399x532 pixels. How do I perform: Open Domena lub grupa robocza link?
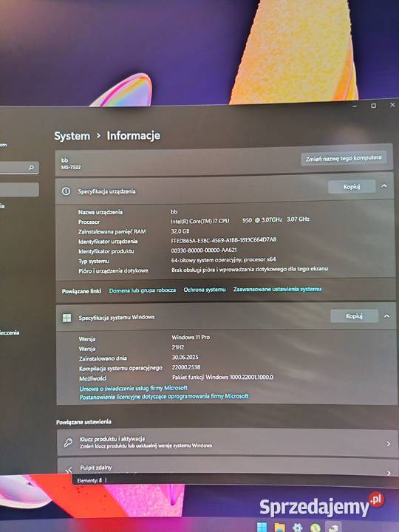(x=143, y=290)
